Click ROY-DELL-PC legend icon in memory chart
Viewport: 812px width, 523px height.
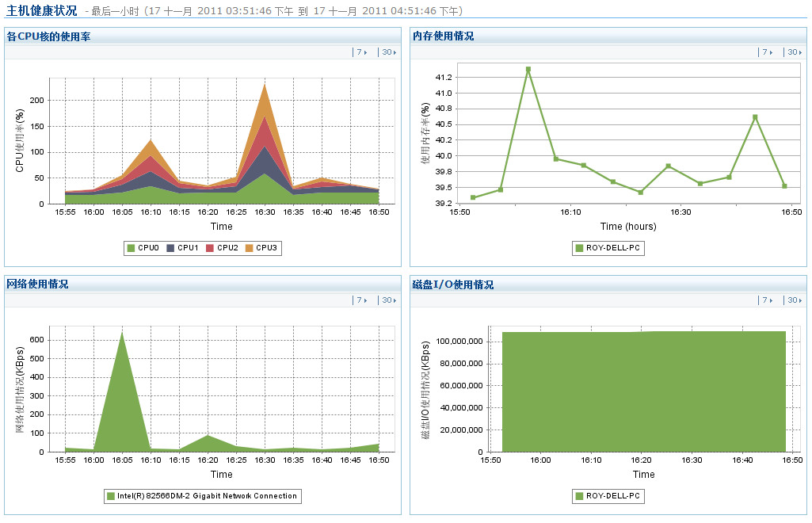tap(579, 248)
